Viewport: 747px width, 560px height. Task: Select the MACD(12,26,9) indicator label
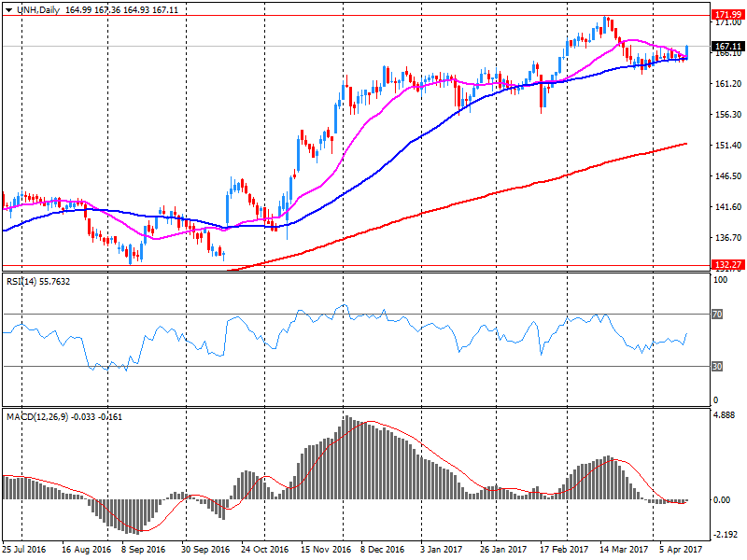pyautogui.click(x=64, y=417)
